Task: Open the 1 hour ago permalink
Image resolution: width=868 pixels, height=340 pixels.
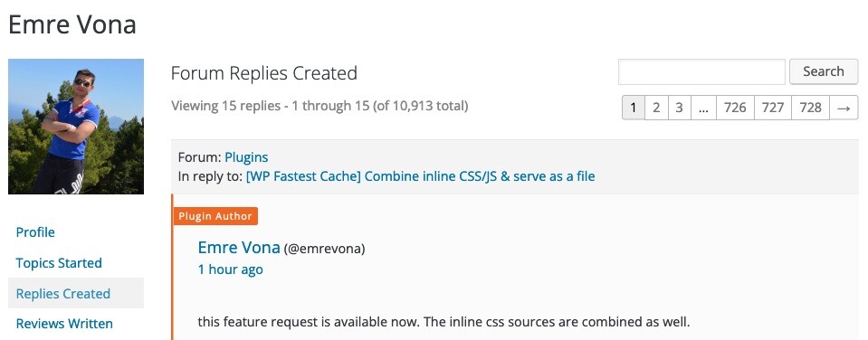Action: tap(230, 269)
